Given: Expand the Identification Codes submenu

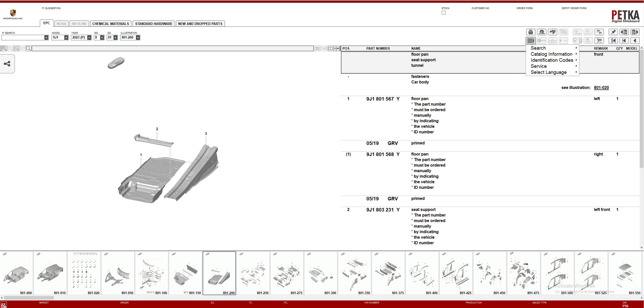Looking at the screenshot, I should click(x=552, y=60).
